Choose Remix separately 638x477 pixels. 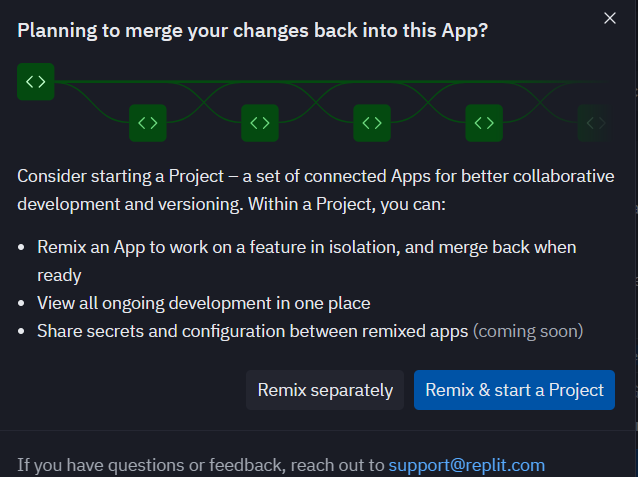click(325, 390)
